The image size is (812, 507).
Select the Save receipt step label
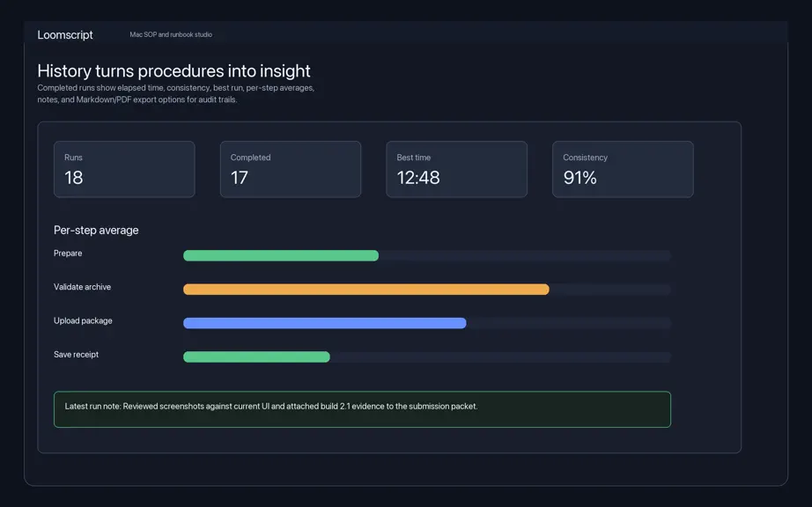coord(76,355)
